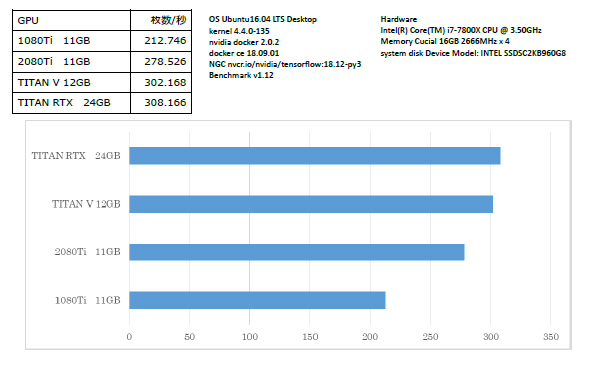Click the 350 value on the horizontal axis
Viewport: 591px width, 371px height.
551,337
